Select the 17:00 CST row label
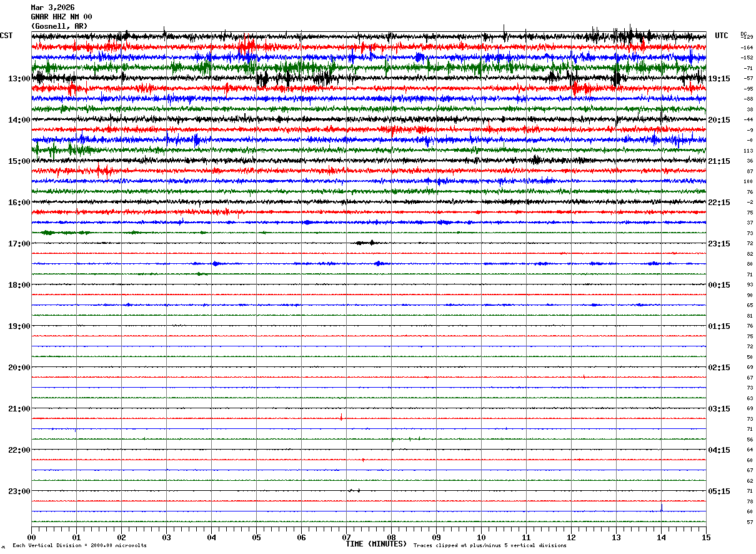Image resolution: width=756 pixels, height=554 pixels. coord(19,244)
